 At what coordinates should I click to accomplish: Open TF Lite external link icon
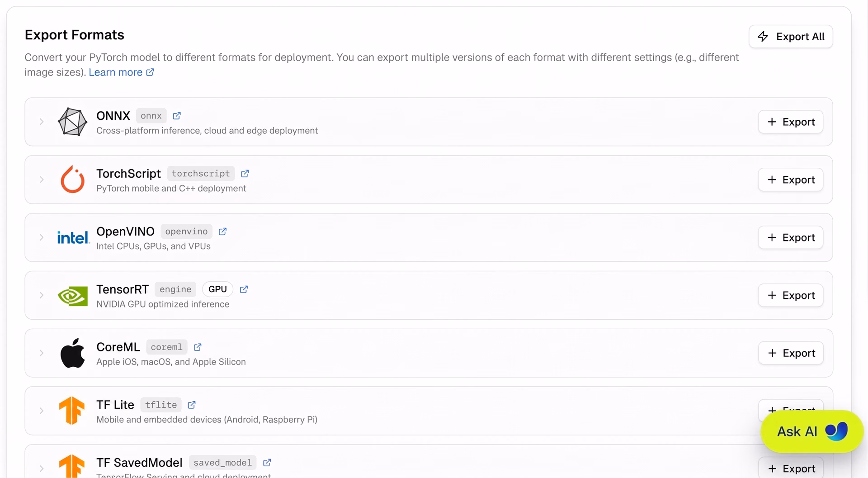coord(192,405)
